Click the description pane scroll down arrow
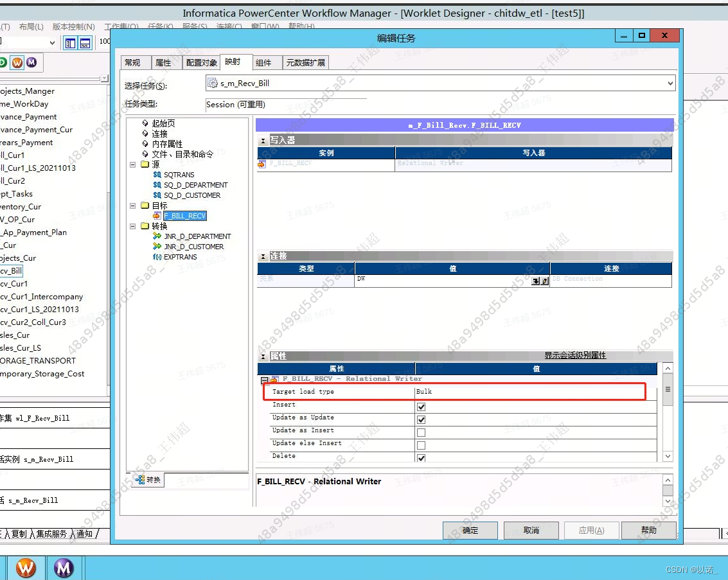Image resolution: width=728 pixels, height=580 pixels. [x=668, y=501]
